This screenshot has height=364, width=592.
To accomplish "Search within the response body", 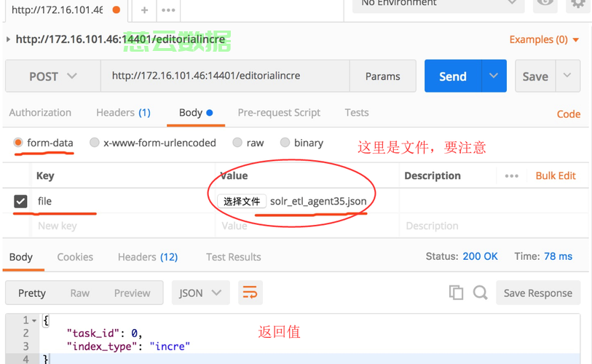I will (x=481, y=293).
